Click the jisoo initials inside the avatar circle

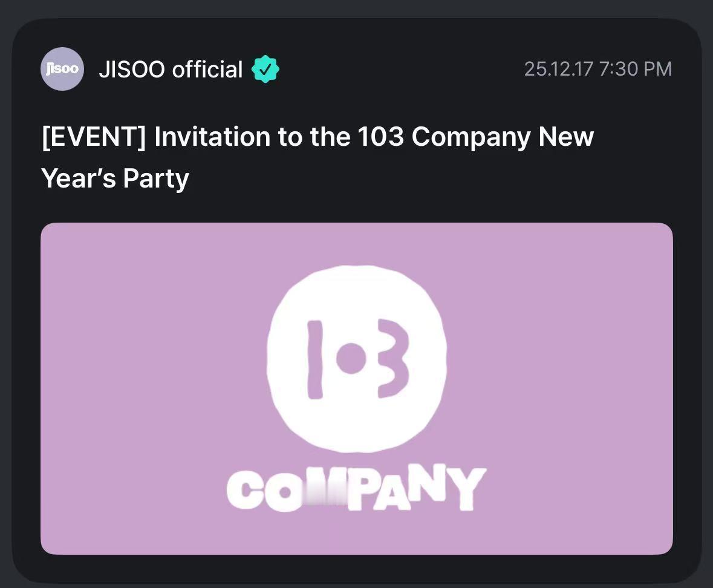click(x=62, y=68)
